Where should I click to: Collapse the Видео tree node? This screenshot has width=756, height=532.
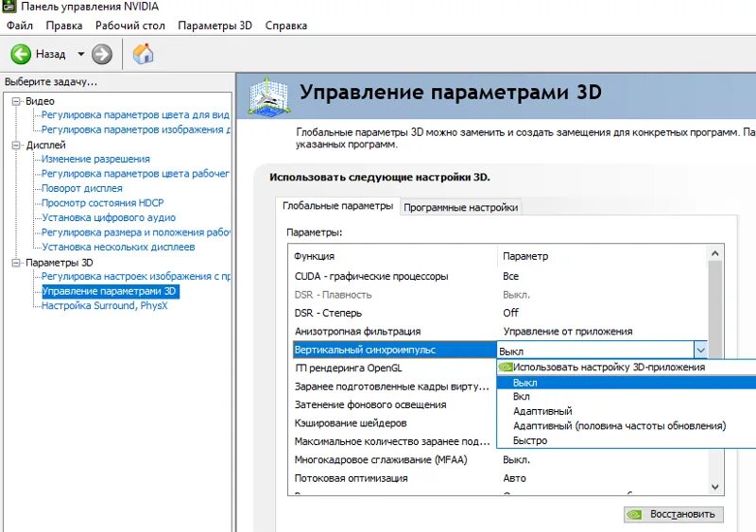(16, 101)
